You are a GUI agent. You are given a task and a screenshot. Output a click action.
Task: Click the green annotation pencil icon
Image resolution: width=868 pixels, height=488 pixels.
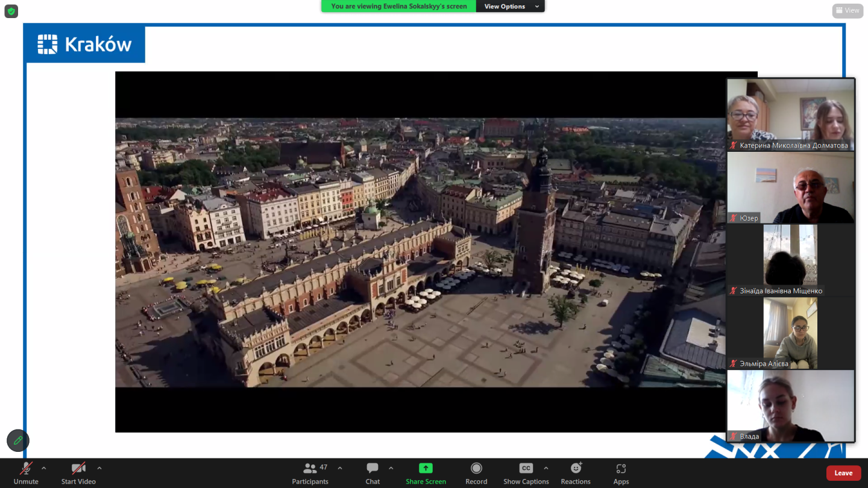tap(18, 440)
